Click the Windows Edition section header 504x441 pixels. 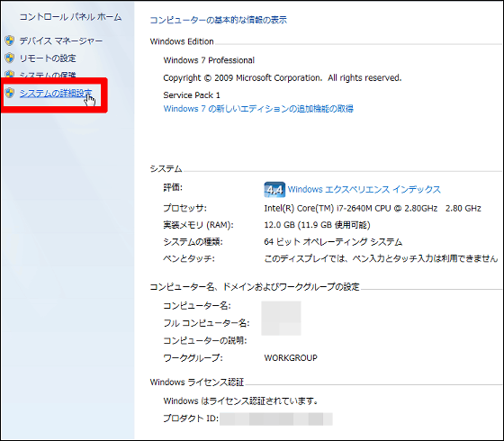click(182, 41)
